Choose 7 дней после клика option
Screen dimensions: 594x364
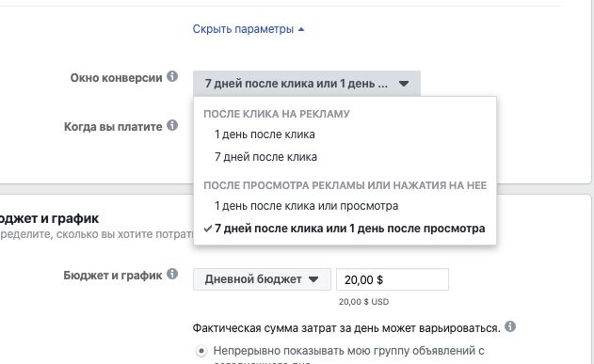265,157
